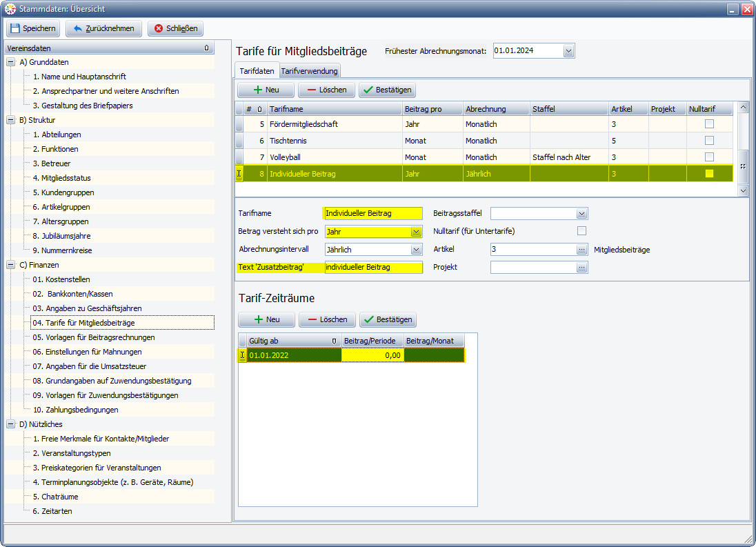Switch to Tarifdaten tab
The height and width of the screenshot is (547, 756).
[x=257, y=71]
